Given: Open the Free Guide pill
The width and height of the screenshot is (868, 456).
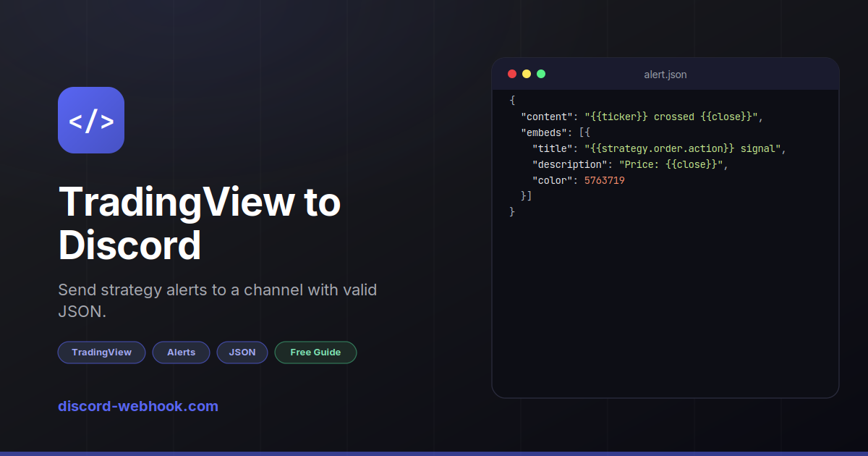Looking at the screenshot, I should point(315,352).
